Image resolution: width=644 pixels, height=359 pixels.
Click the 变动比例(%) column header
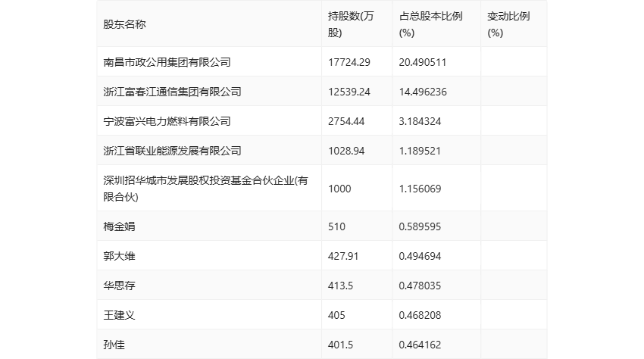pos(508,24)
